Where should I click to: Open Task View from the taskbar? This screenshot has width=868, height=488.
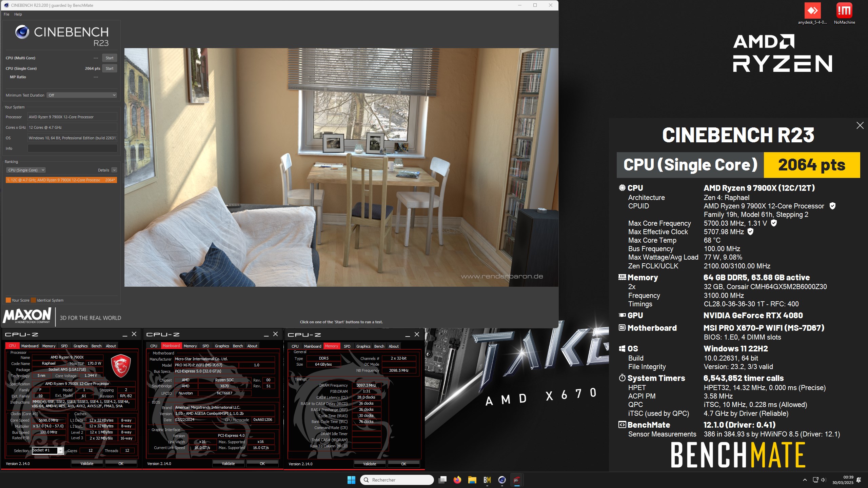[442, 480]
